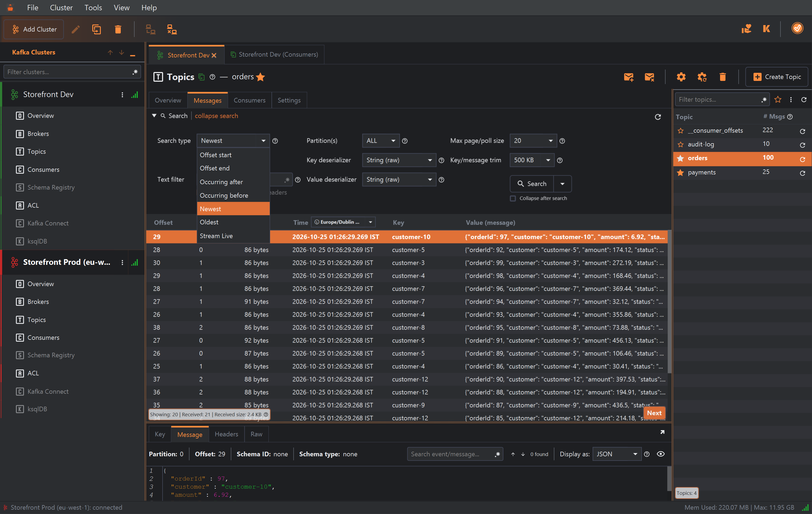Screen dimensions: 812x514
Task: Toggle favorite star for __consumer_offsets topic
Action: point(680,131)
